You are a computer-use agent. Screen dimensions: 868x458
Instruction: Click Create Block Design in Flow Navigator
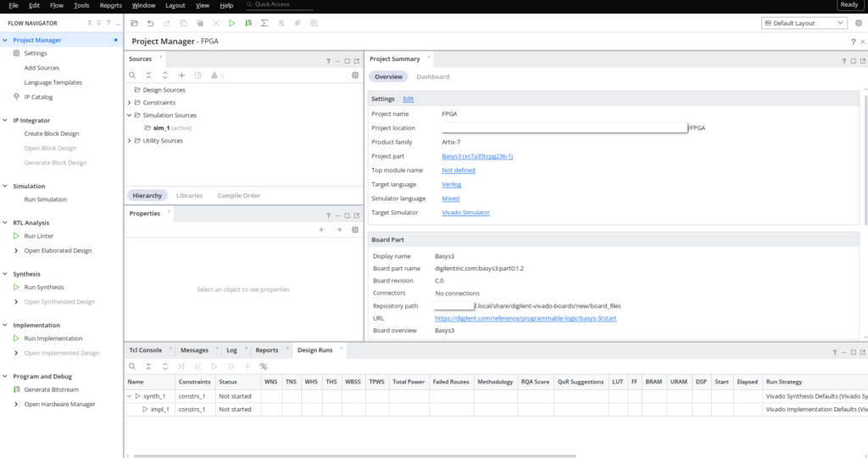click(x=52, y=133)
